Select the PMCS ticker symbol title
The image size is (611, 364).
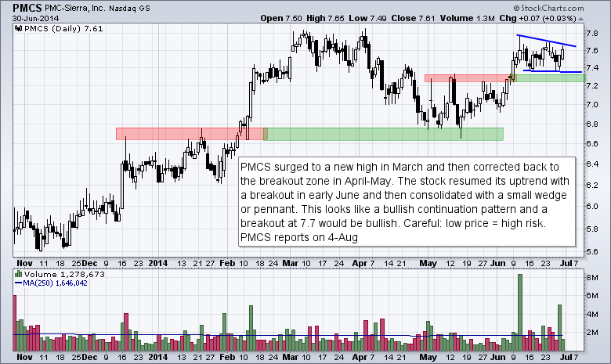[27, 8]
